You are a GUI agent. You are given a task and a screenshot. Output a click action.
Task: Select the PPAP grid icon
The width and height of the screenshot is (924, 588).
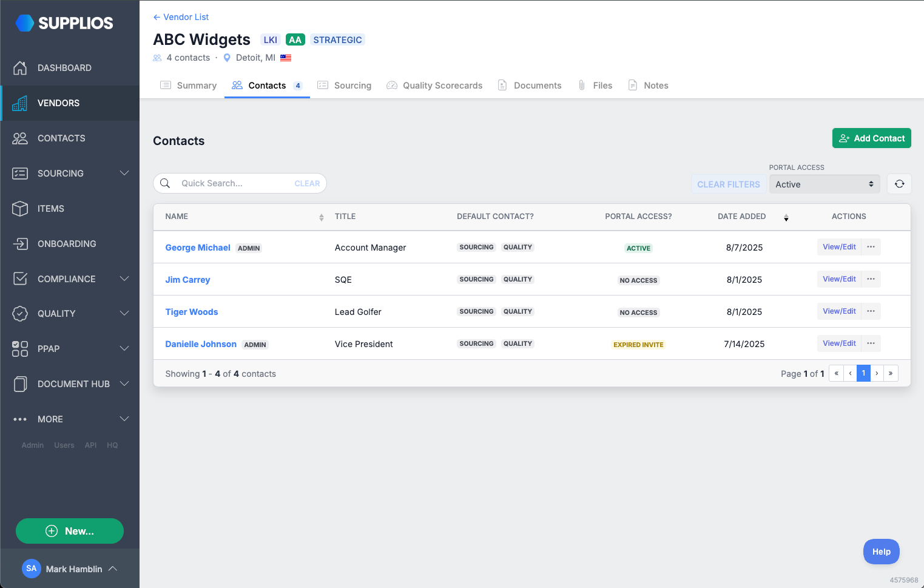[20, 349]
